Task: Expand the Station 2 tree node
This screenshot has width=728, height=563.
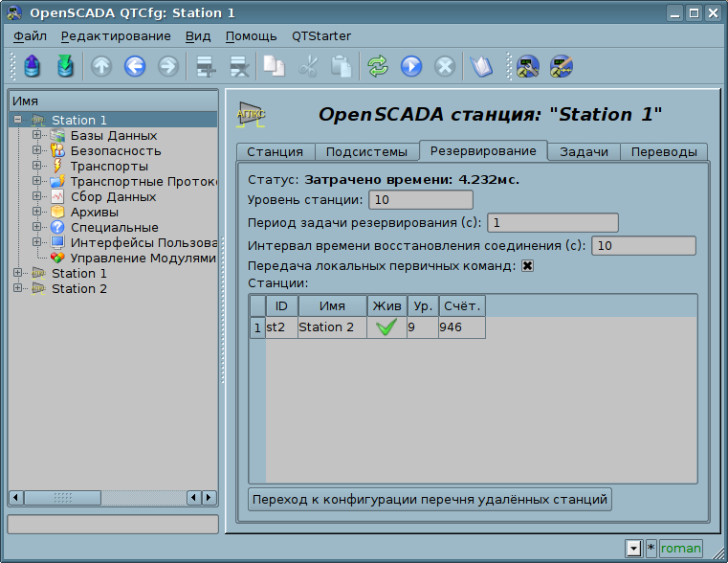Action: pos(17,288)
